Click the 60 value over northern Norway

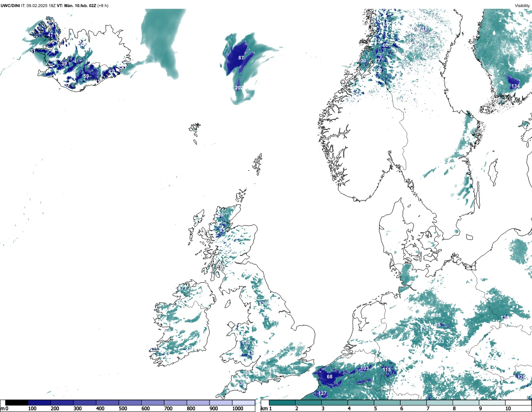(385, 45)
